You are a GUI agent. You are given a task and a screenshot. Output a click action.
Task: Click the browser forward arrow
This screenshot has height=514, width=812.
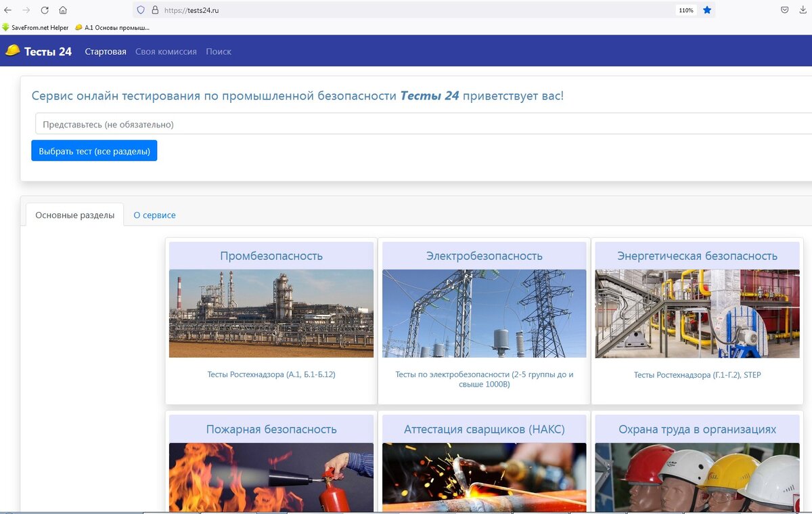(26, 10)
